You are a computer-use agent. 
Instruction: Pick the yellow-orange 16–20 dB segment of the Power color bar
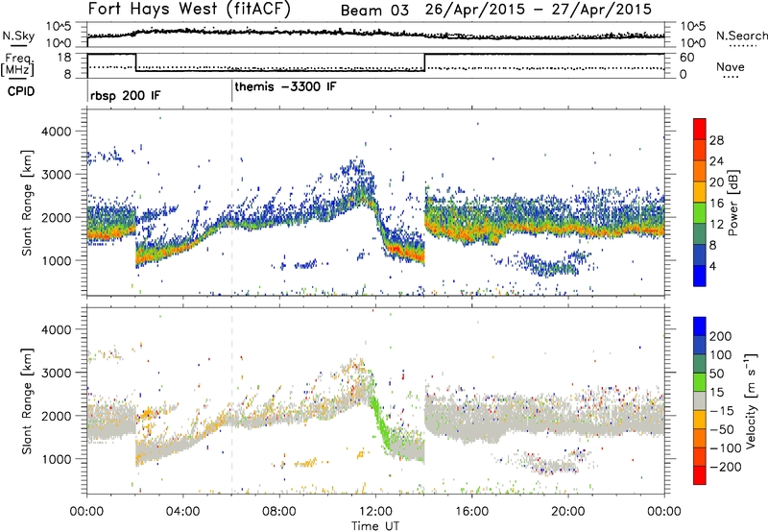pos(700,192)
